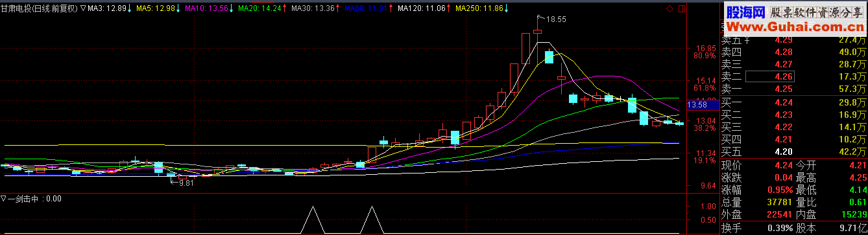Click the 卖一 volume 57.3万
This screenshot has width=868, height=235.
pyautogui.click(x=853, y=89)
